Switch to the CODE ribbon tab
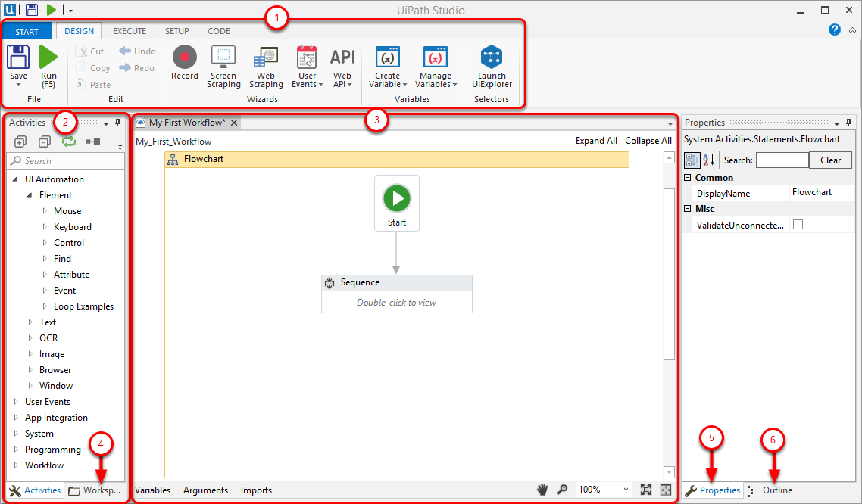The height and width of the screenshot is (504, 862). pos(219,31)
